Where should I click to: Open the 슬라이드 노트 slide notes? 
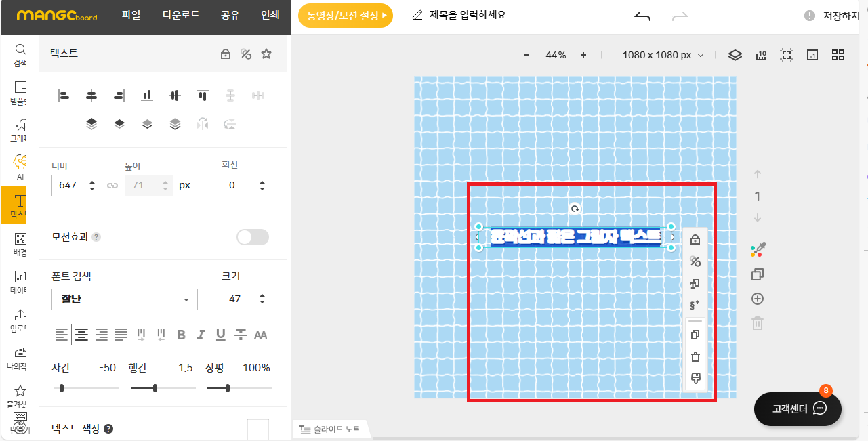[x=332, y=429]
